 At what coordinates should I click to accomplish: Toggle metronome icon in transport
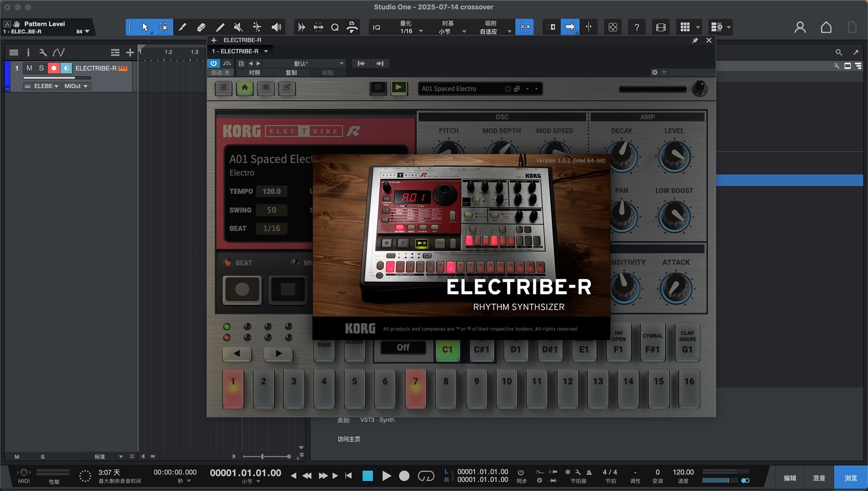(x=589, y=472)
